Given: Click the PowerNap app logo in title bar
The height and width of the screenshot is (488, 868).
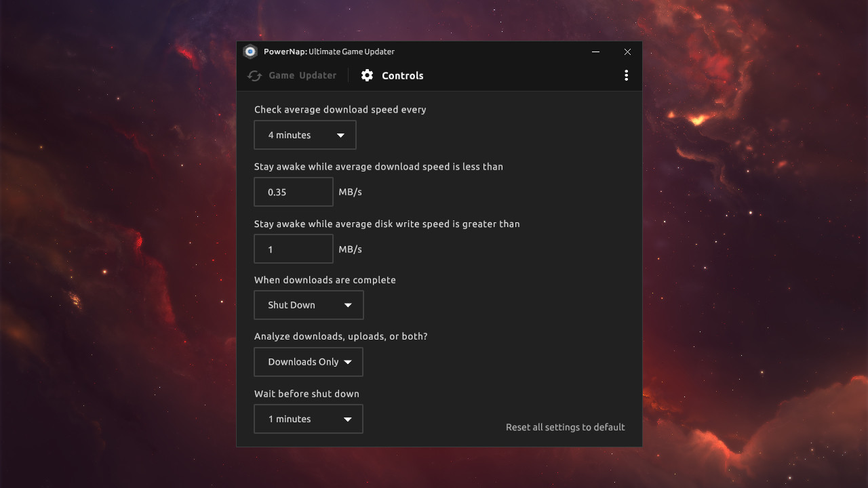Looking at the screenshot, I should click(x=252, y=52).
